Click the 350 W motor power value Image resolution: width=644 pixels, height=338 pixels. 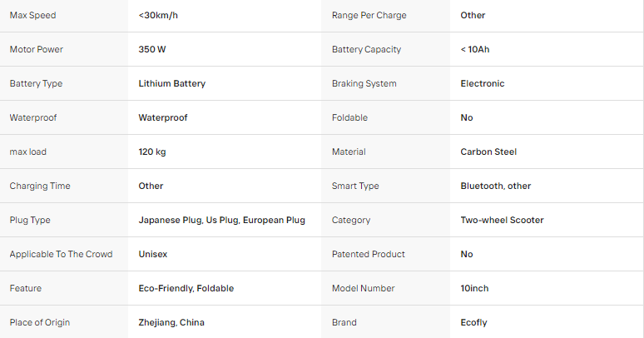(152, 49)
